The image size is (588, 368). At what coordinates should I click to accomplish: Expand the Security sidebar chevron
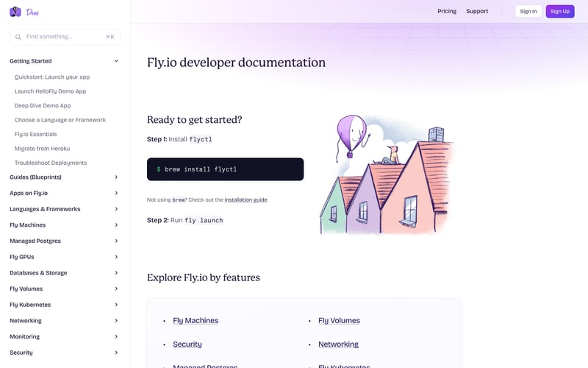(116, 353)
